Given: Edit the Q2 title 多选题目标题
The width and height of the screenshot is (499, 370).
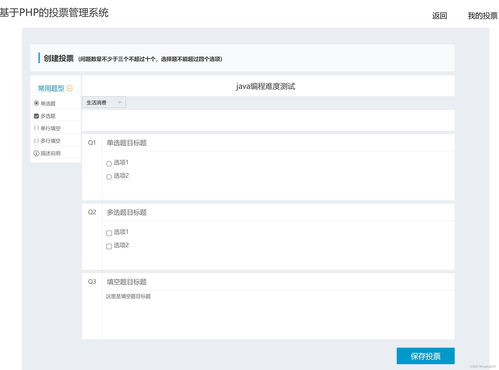Looking at the screenshot, I should pyautogui.click(x=278, y=212).
